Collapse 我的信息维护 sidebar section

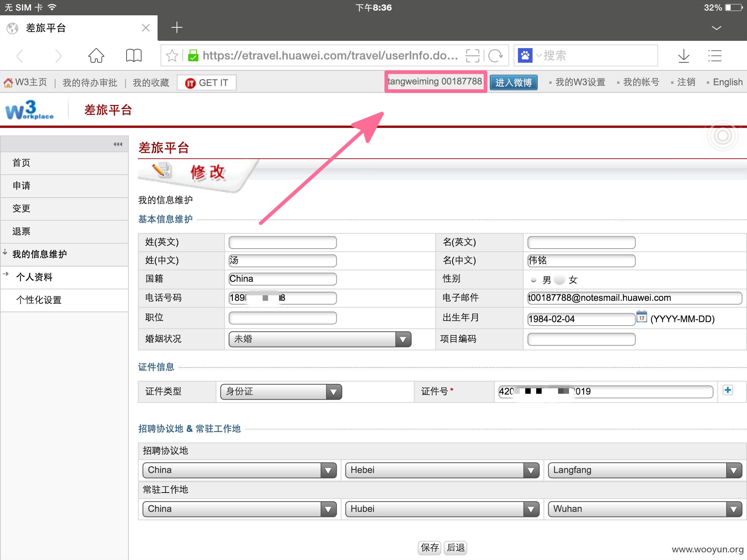[x=64, y=254]
